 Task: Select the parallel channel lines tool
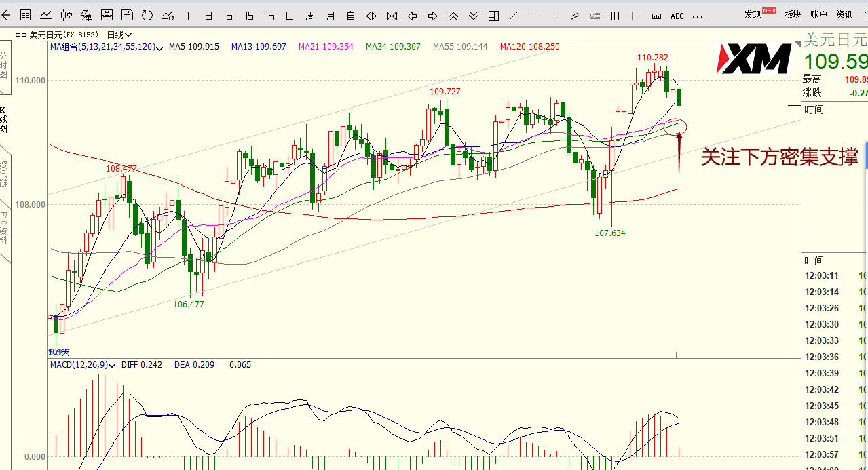575,15
